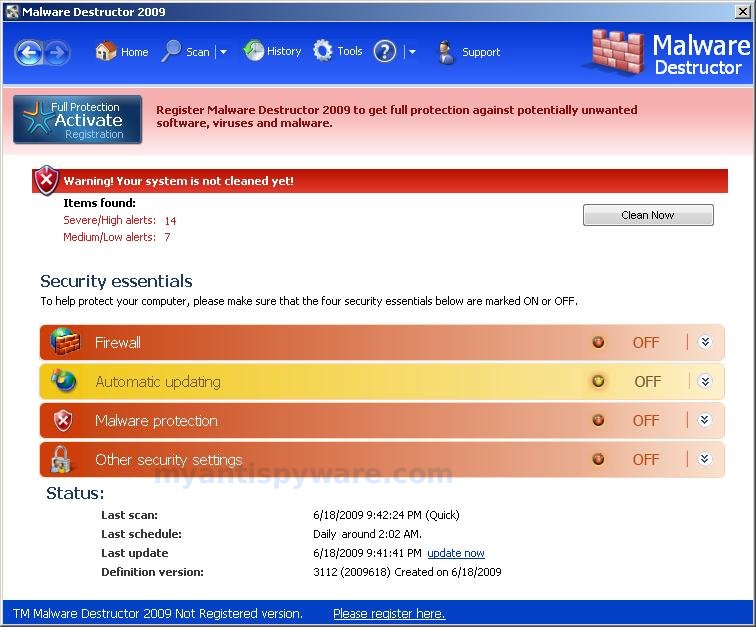Image resolution: width=756 pixels, height=627 pixels.
Task: Click the Malware protection row label
Action: (x=156, y=421)
